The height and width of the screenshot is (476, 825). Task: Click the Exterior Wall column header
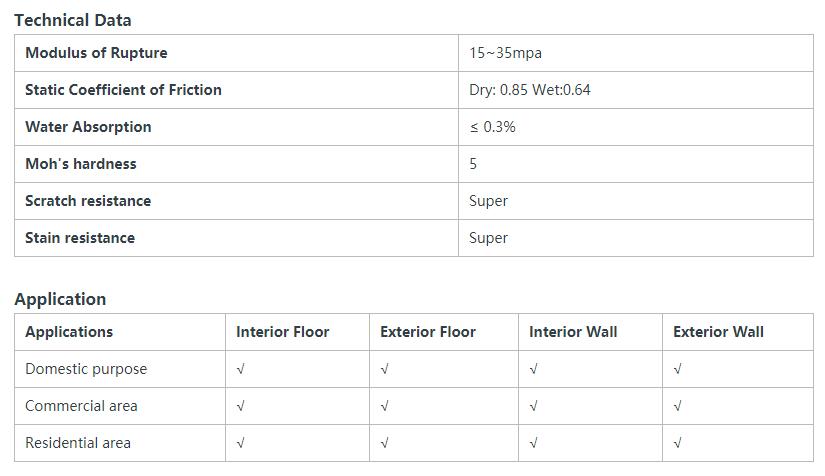coord(718,332)
